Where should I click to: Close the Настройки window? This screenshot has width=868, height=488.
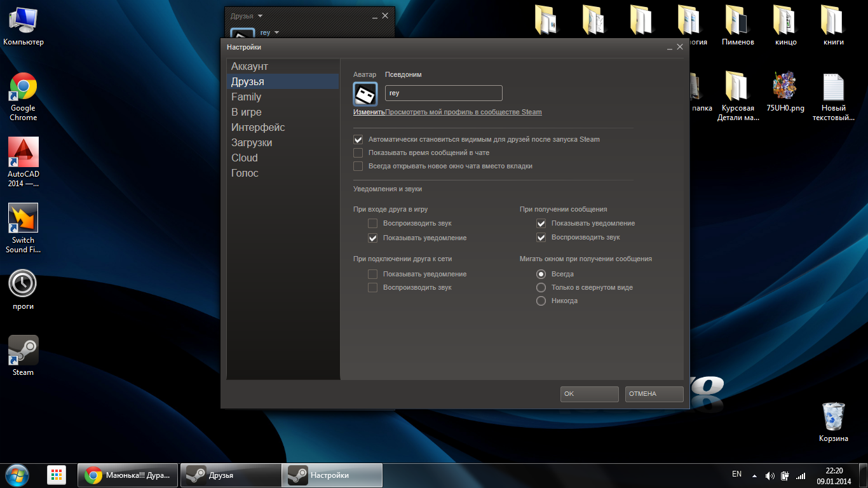680,47
